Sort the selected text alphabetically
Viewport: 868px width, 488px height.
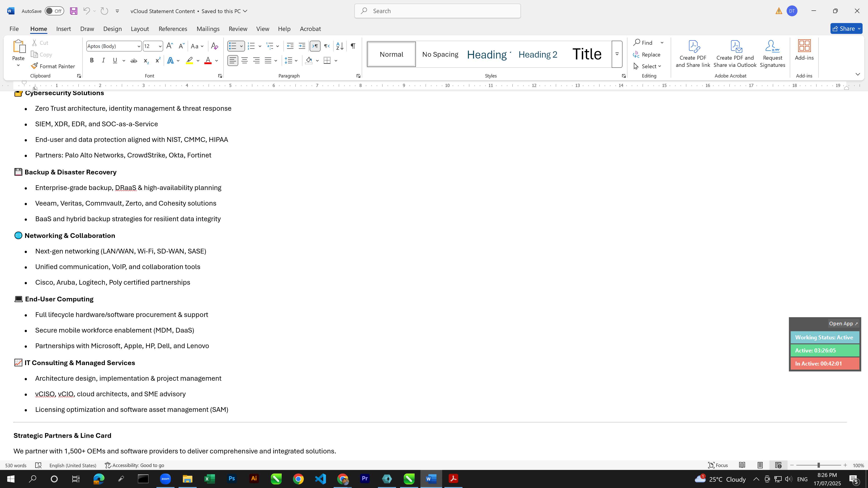tap(340, 46)
